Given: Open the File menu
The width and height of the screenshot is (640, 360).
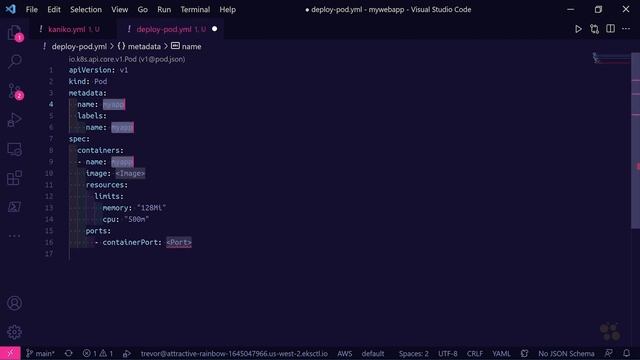Looking at the screenshot, I should [31, 9].
